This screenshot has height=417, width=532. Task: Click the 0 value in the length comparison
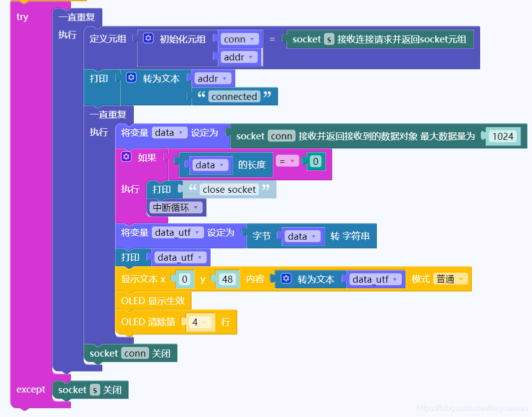(315, 160)
